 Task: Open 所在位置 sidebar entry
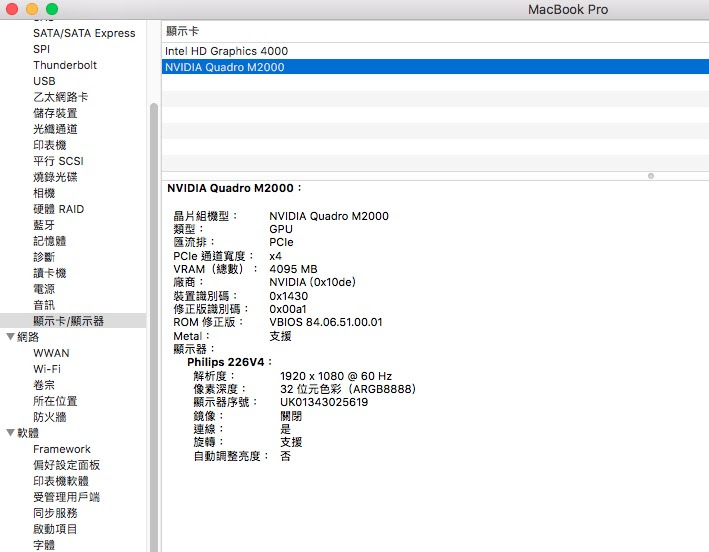coord(55,401)
